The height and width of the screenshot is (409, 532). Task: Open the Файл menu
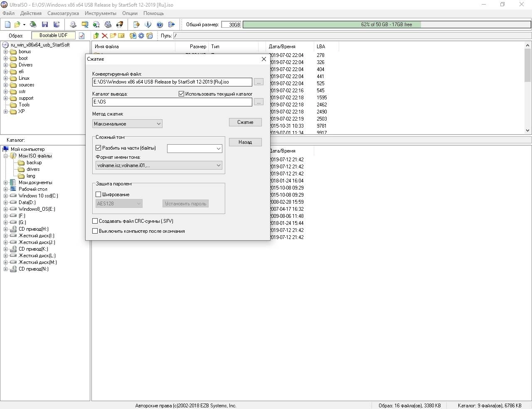coord(8,13)
